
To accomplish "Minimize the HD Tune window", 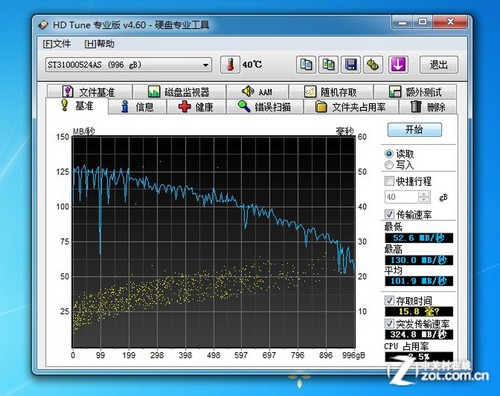I will point(402,22).
